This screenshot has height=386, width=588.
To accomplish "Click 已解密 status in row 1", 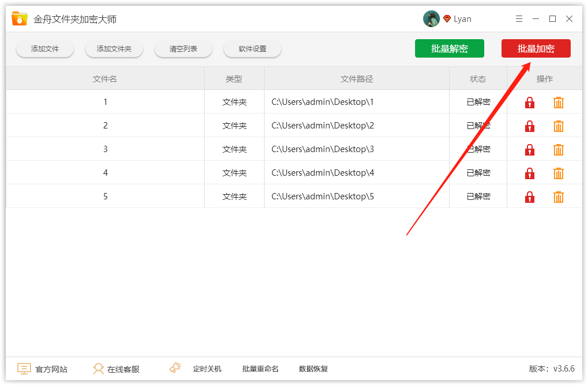I will coord(478,102).
